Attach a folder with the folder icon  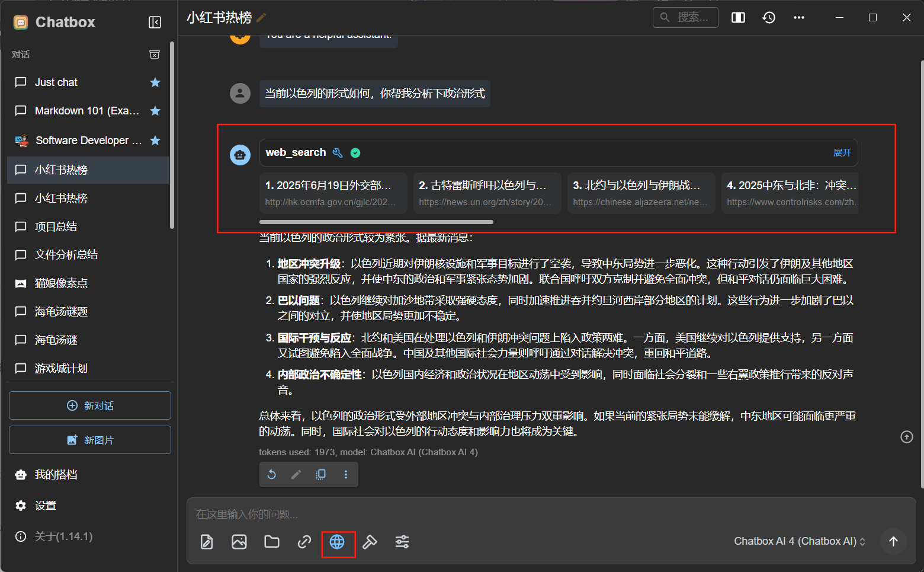coord(272,542)
